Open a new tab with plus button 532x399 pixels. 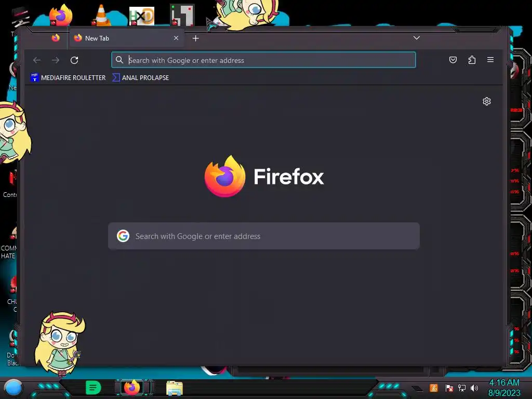pos(195,38)
